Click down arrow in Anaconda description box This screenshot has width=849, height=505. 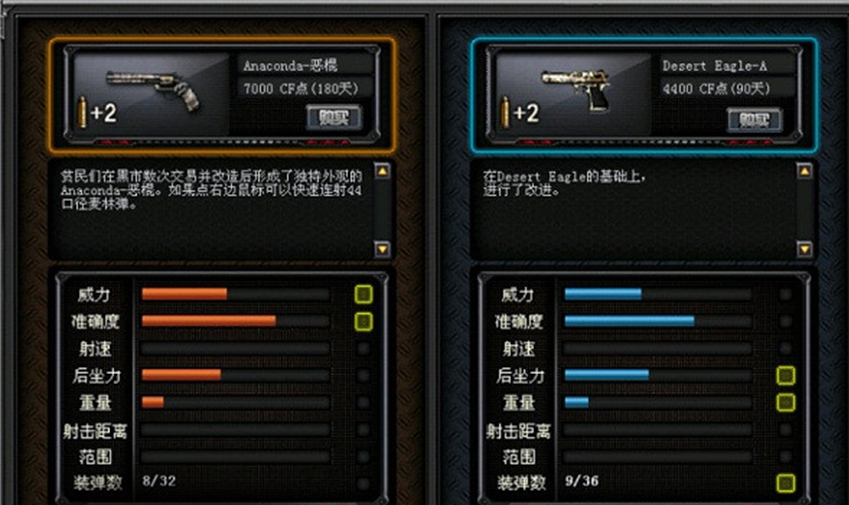click(x=382, y=249)
